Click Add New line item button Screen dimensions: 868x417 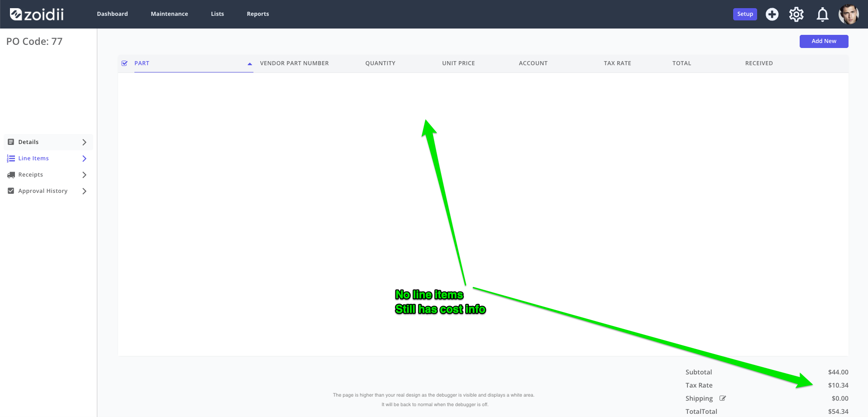(824, 41)
